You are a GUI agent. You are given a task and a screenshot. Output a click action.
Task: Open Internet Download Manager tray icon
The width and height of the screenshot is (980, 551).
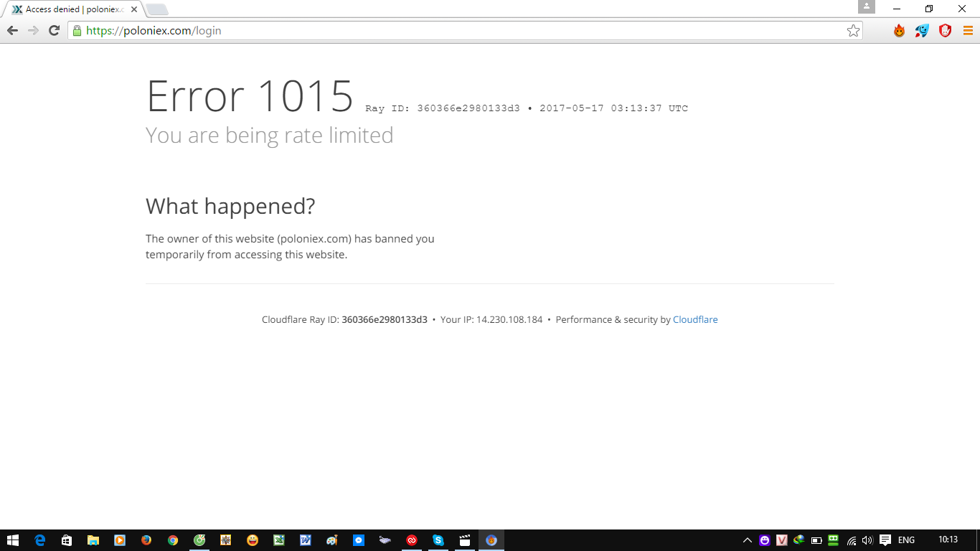click(x=798, y=540)
